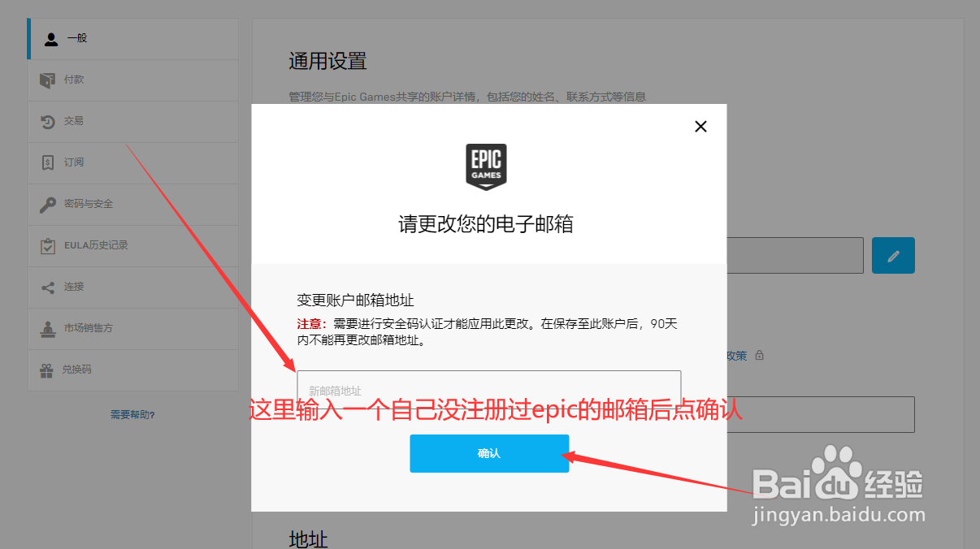Click the seller icon beside 市场销售方
The image size is (980, 549).
tap(47, 328)
